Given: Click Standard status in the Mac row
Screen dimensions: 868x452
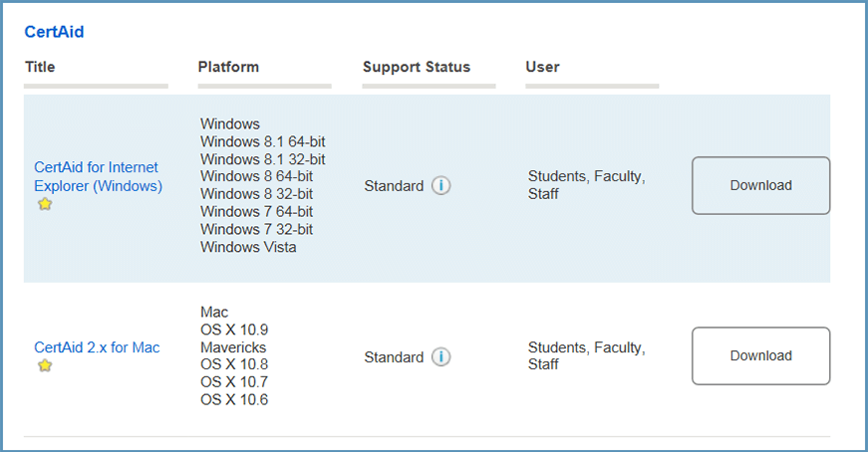Looking at the screenshot, I should click(394, 356).
